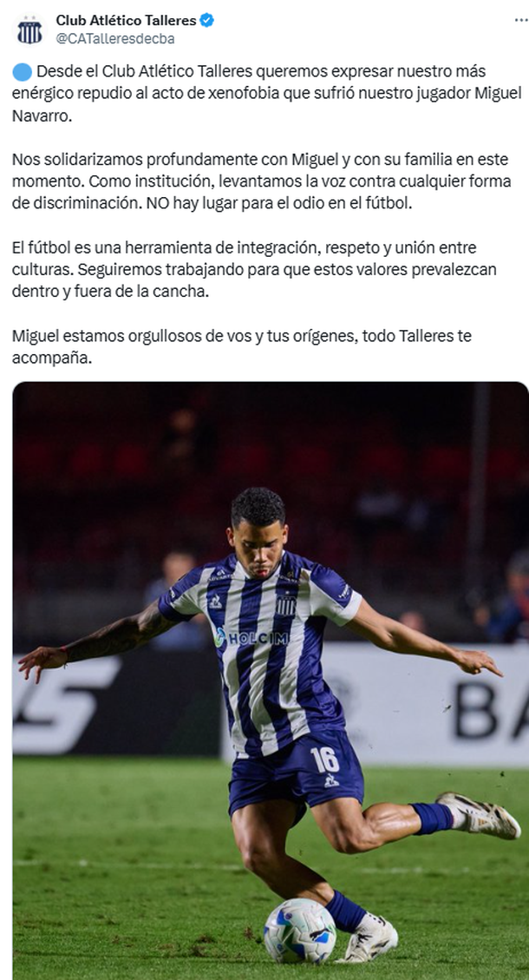Click the closing line 'Miguel estamos orgullosos'
This screenshot has width=529, height=980.
(242, 347)
